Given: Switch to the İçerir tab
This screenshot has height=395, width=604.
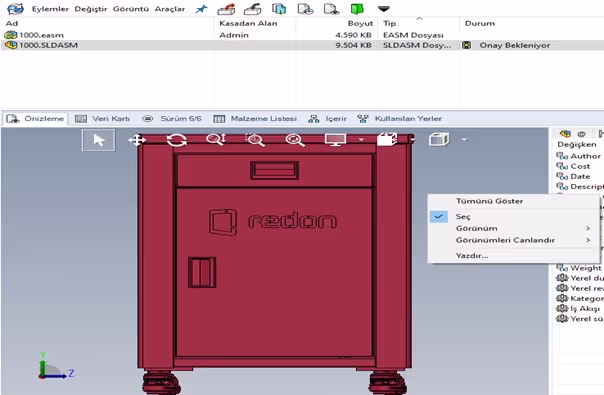Looking at the screenshot, I should (x=327, y=119).
